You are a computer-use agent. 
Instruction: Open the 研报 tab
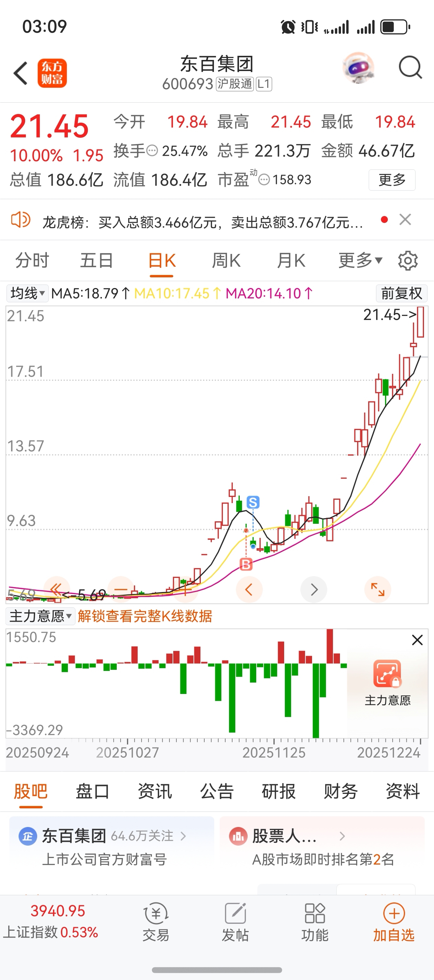click(279, 791)
